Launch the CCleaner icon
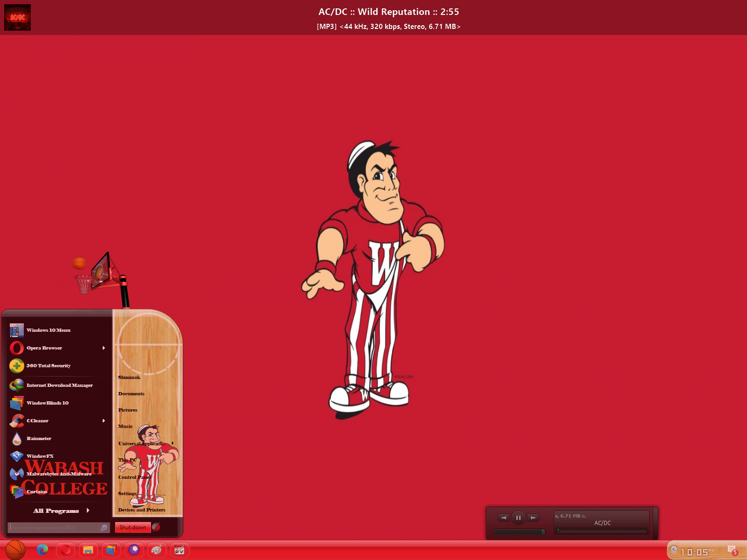 [x=17, y=421]
